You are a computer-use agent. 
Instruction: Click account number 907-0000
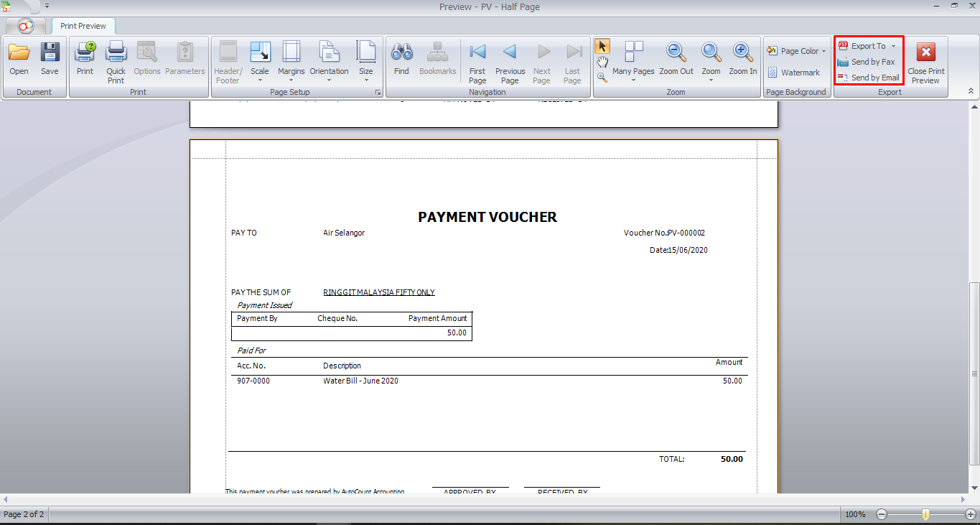pyautogui.click(x=253, y=381)
